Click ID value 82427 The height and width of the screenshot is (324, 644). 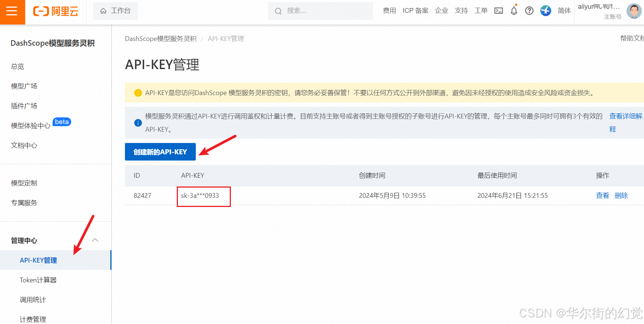(x=142, y=196)
